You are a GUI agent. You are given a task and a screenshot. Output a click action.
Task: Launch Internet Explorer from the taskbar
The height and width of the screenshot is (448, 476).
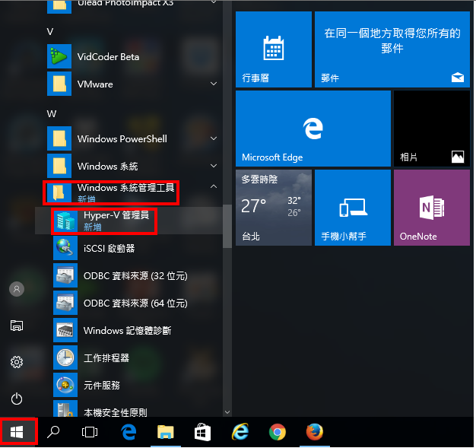pyautogui.click(x=240, y=432)
